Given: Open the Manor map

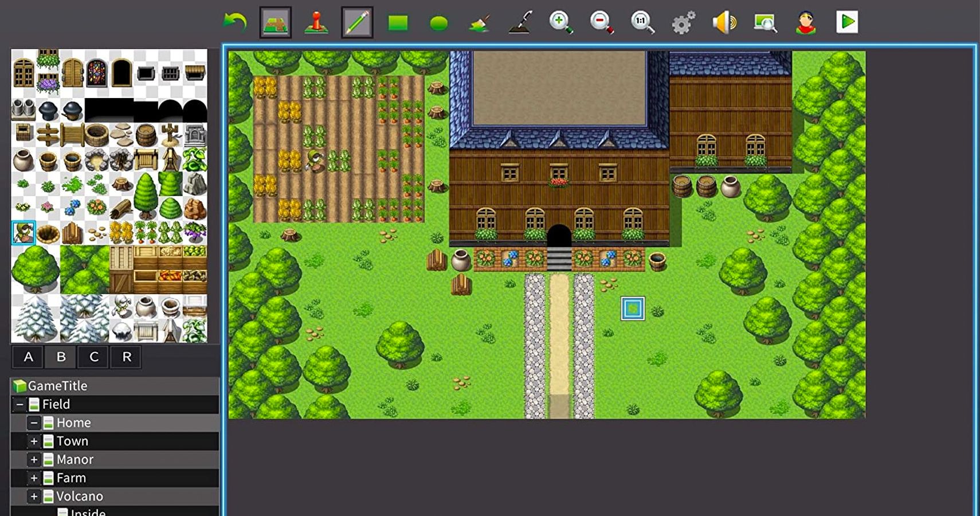Looking at the screenshot, I should click(75, 459).
